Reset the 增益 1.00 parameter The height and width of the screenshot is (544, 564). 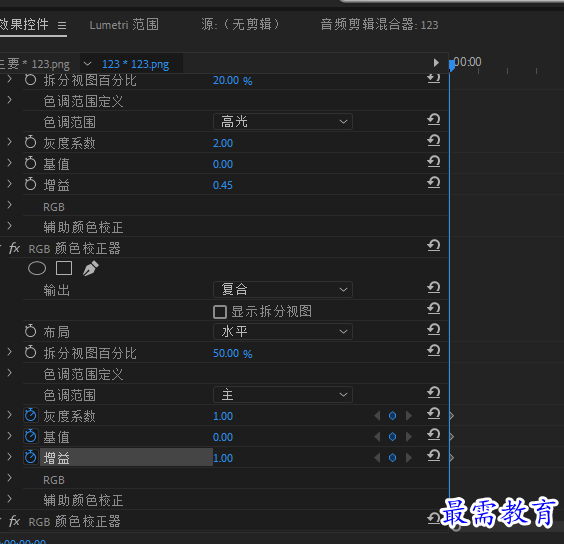coord(434,455)
